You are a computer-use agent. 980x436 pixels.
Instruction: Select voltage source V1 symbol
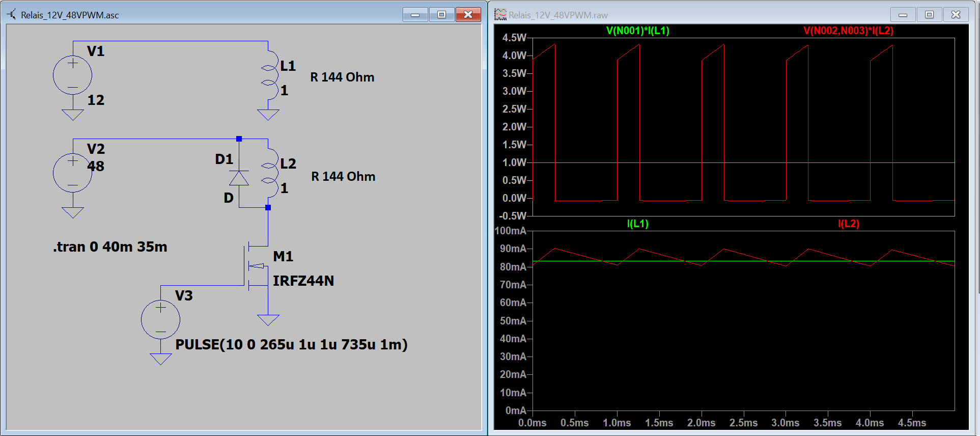[x=73, y=75]
